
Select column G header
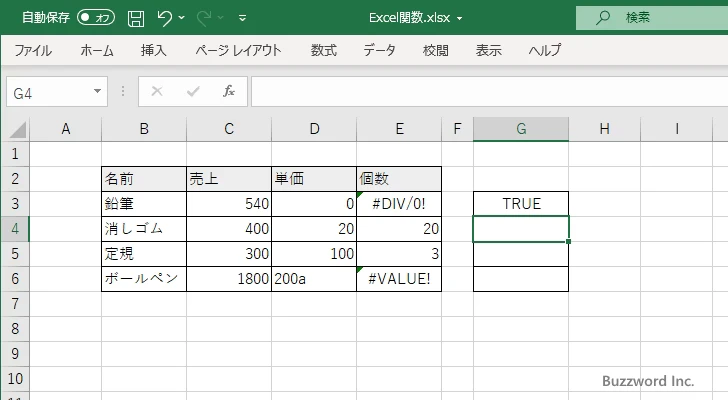click(521, 129)
